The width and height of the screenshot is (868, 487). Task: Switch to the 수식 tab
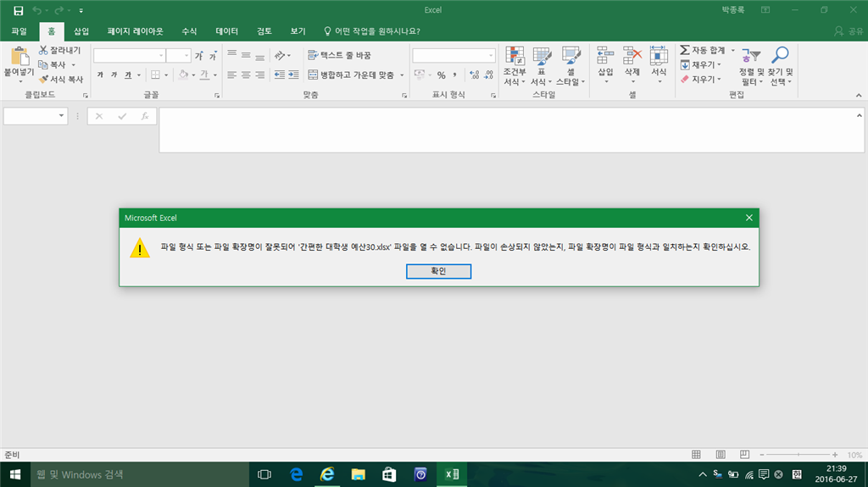[189, 31]
